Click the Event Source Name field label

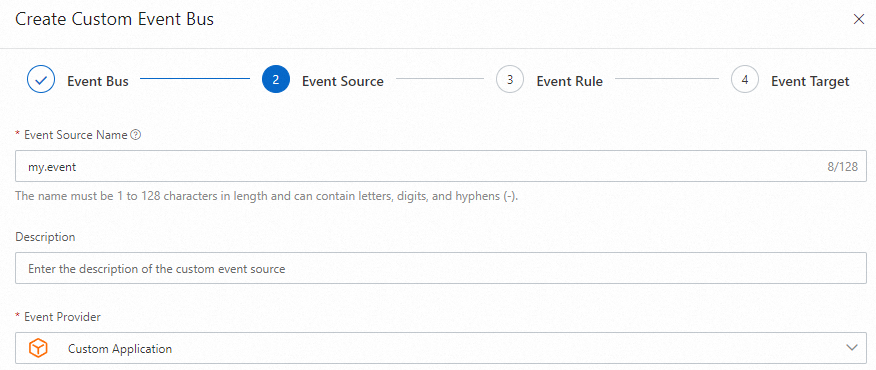coord(75,135)
